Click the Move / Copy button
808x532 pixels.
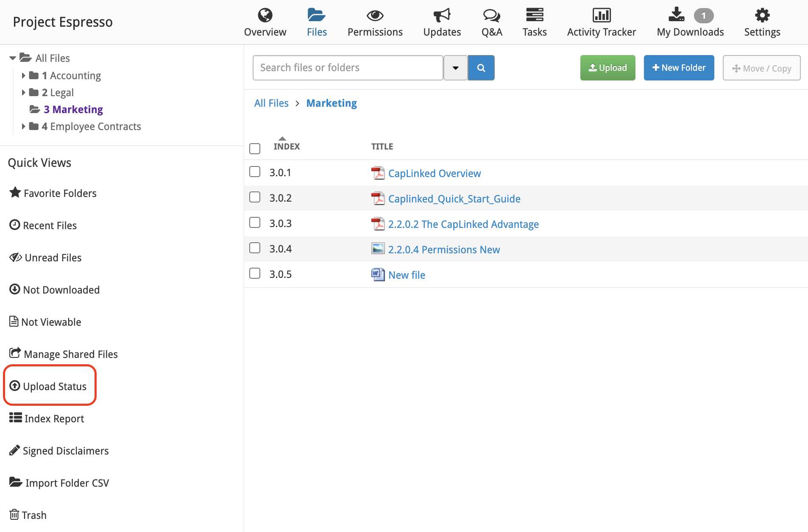(761, 68)
